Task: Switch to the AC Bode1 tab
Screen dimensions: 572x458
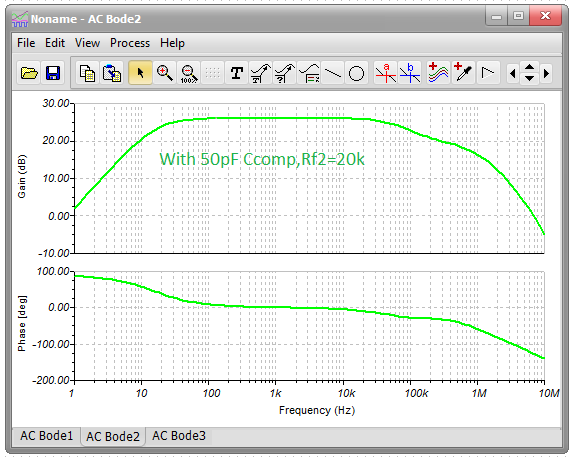Action: (x=46, y=436)
